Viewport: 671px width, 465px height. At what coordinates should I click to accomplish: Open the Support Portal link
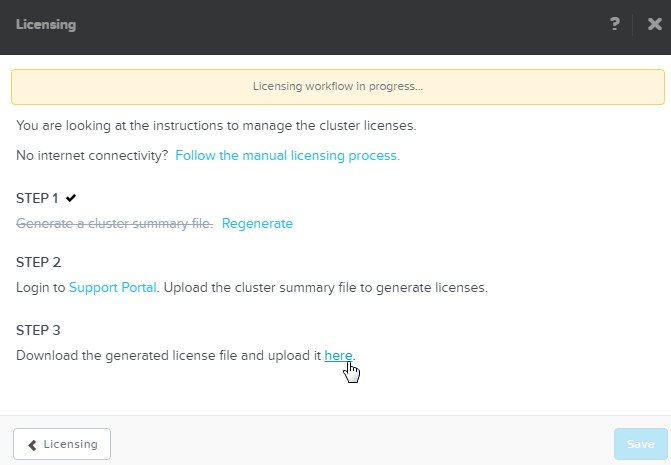point(113,287)
